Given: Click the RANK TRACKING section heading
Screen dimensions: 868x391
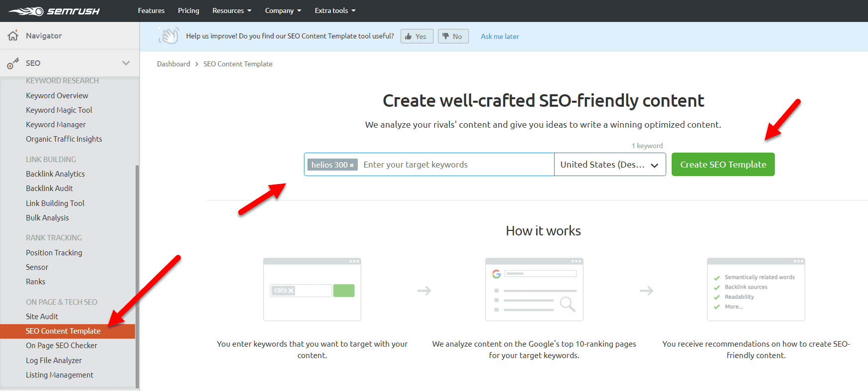Looking at the screenshot, I should (x=54, y=237).
